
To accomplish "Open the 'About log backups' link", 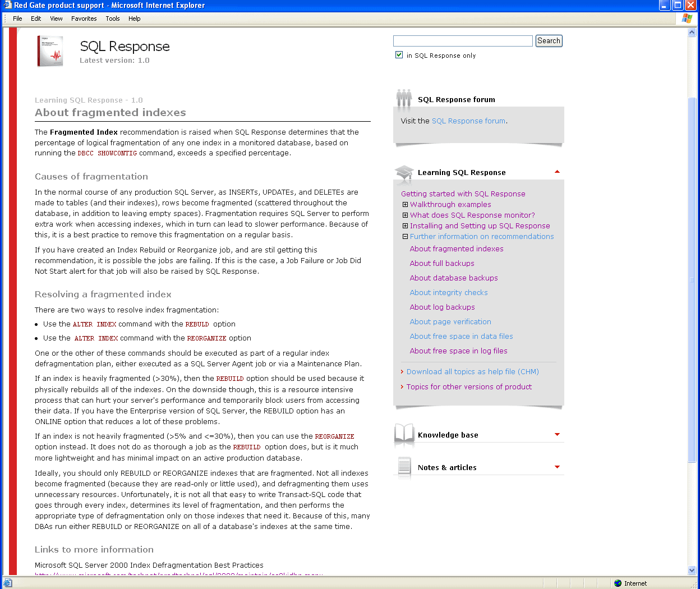I will pyautogui.click(x=443, y=307).
